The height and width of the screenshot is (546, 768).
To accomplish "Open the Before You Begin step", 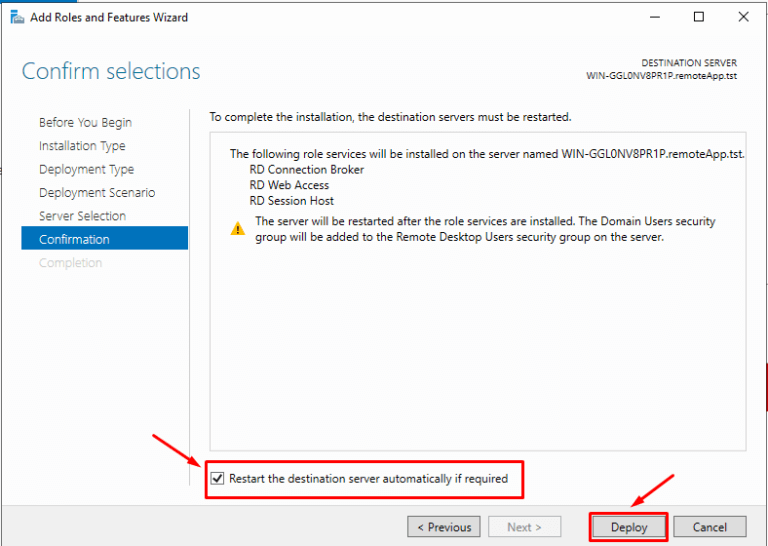I will 85,123.
